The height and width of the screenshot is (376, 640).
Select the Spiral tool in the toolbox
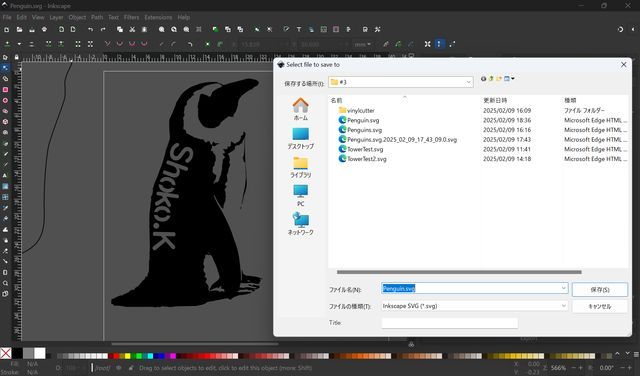coord(5,132)
